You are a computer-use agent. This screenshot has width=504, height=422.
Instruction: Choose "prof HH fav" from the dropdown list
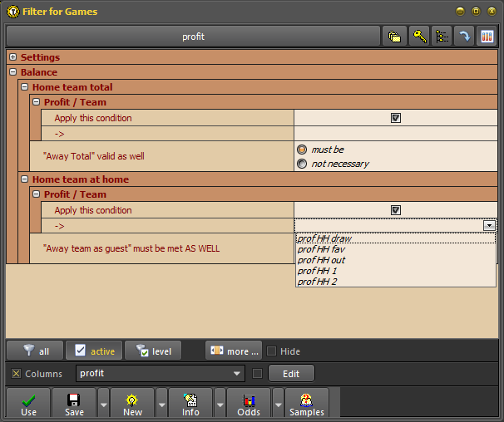pyautogui.click(x=321, y=249)
